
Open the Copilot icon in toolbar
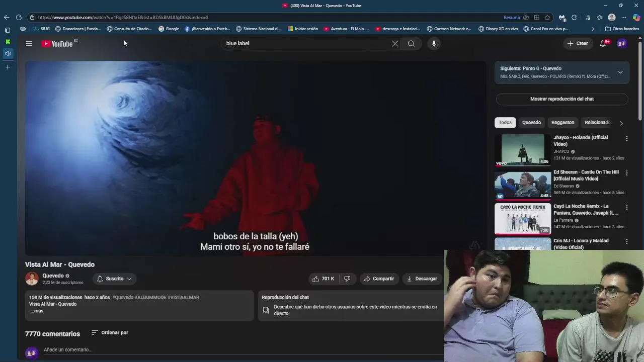pyautogui.click(x=636, y=18)
